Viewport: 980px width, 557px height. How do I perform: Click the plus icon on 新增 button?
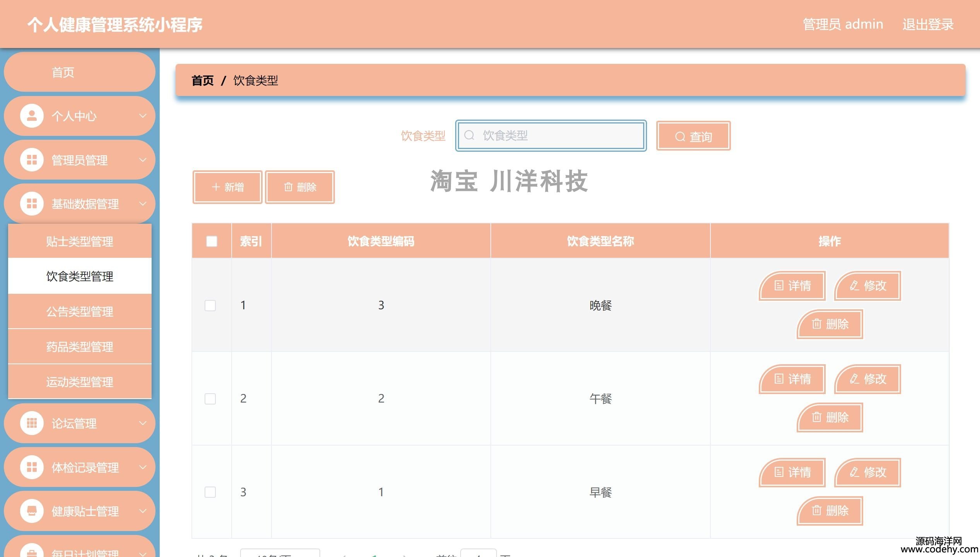point(216,187)
